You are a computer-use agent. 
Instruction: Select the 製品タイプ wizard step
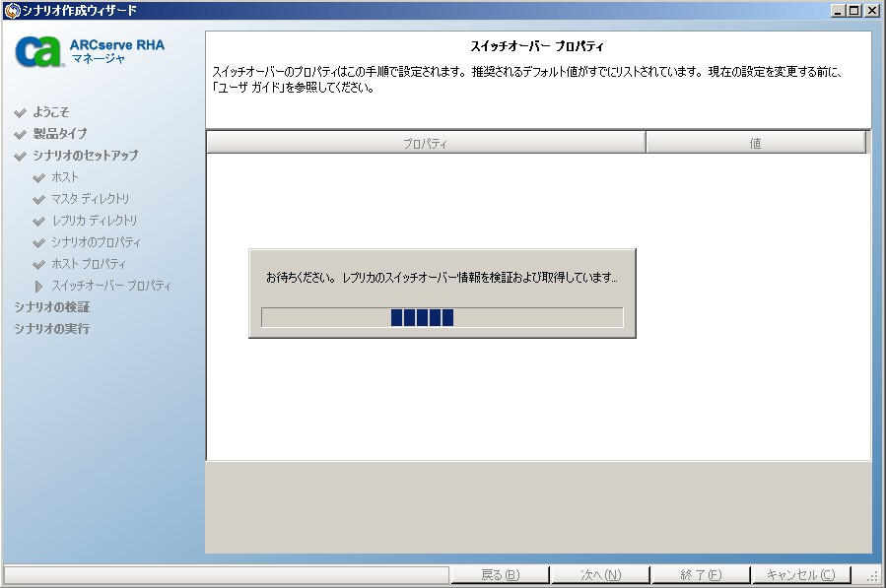click(60, 133)
